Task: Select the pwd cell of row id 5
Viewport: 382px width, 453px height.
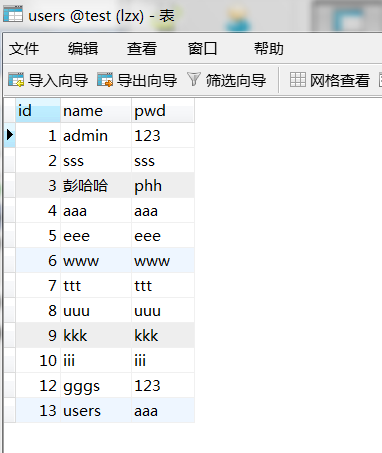Action: point(163,235)
